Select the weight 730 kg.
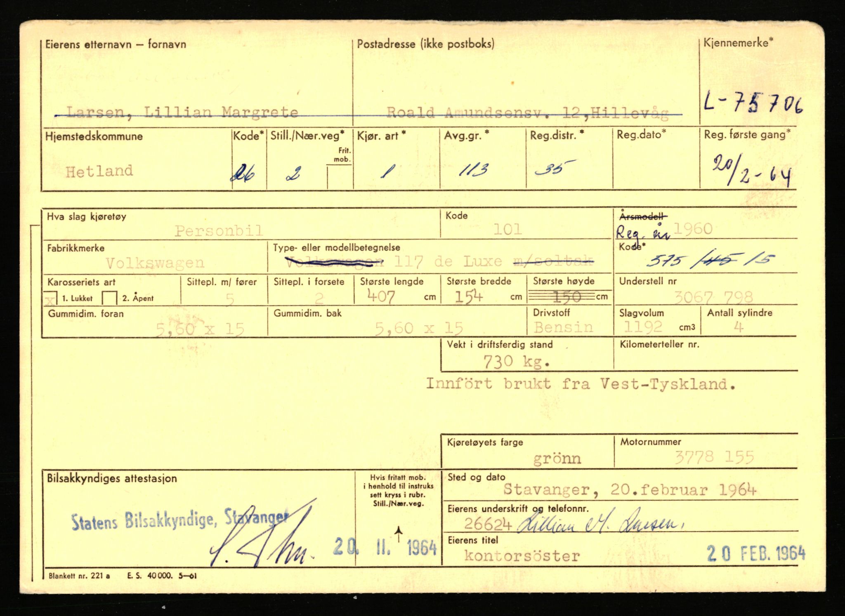Viewport: 845px width, 616px height. (x=517, y=362)
